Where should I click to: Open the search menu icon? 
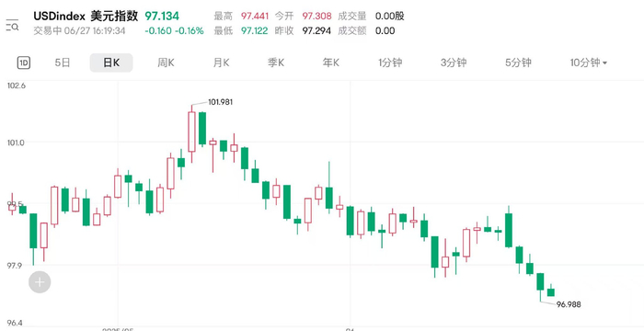[x=12, y=26]
